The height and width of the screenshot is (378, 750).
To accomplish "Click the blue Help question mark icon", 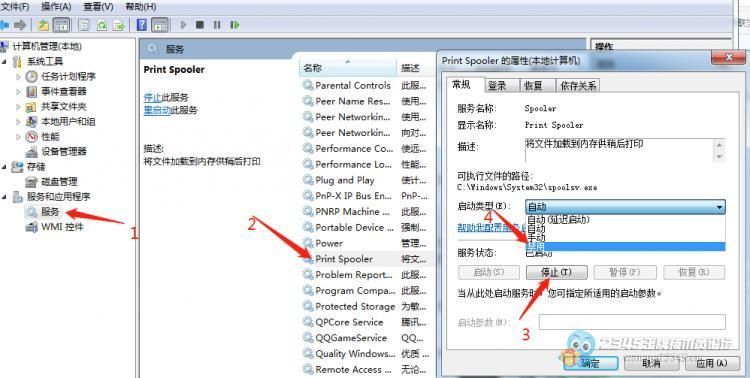I will point(142,25).
